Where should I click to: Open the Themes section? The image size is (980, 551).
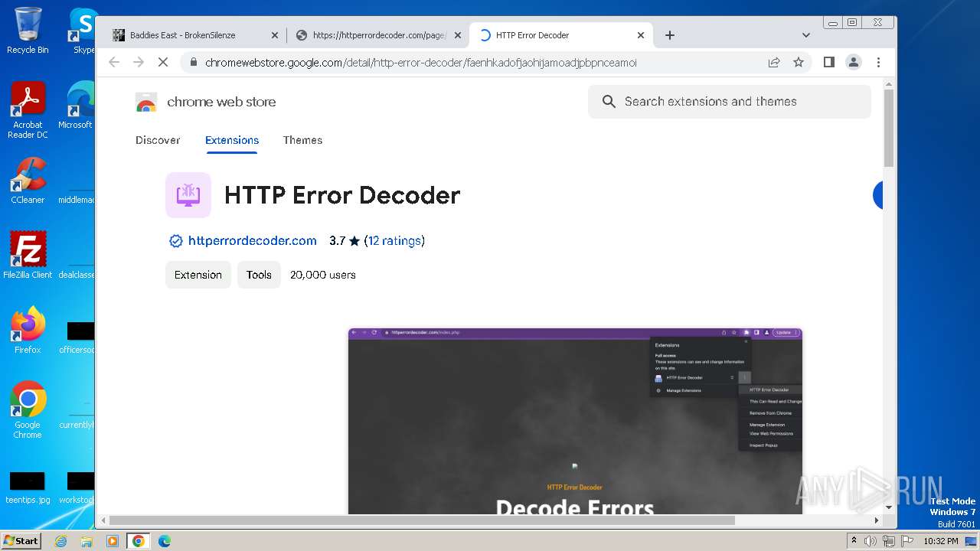(302, 140)
